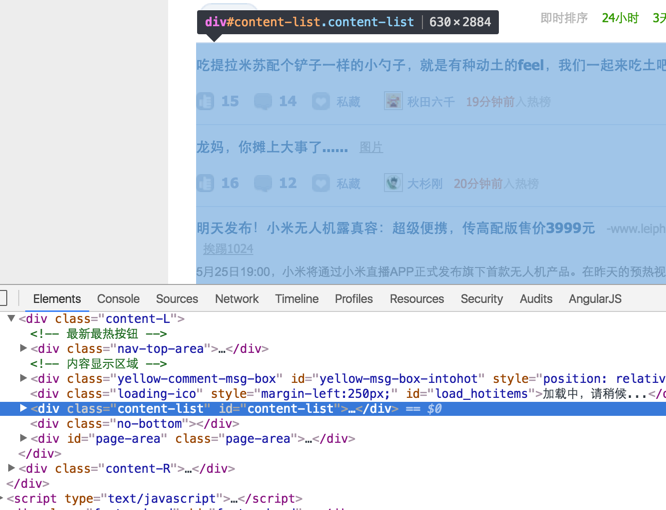Image resolution: width=666 pixels, height=510 pixels.
Task: Click the 私藏 heart icon in 大杉刚 row
Action: pyautogui.click(x=321, y=183)
